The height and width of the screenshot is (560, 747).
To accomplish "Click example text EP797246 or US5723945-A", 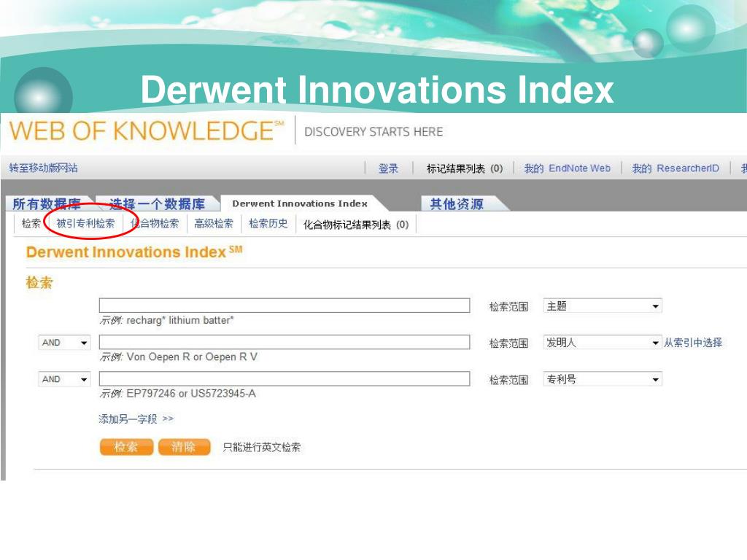I will (x=191, y=394).
